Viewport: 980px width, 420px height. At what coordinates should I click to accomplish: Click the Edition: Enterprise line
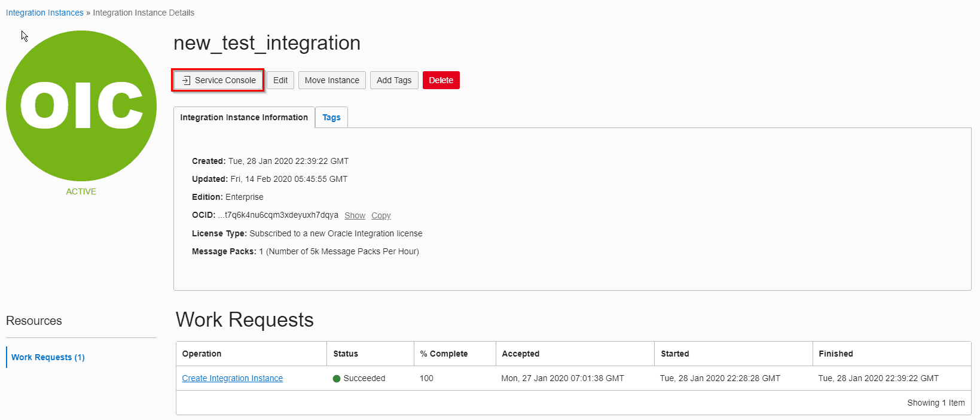[x=228, y=197]
